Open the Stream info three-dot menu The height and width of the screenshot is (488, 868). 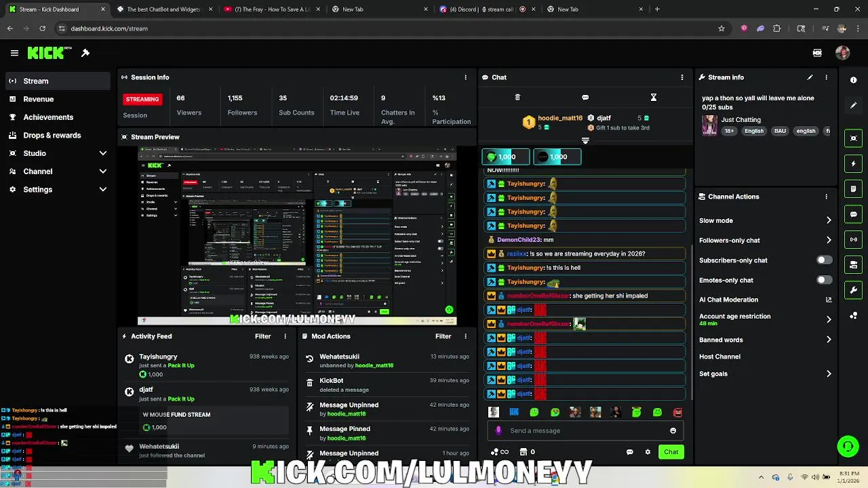click(x=826, y=77)
